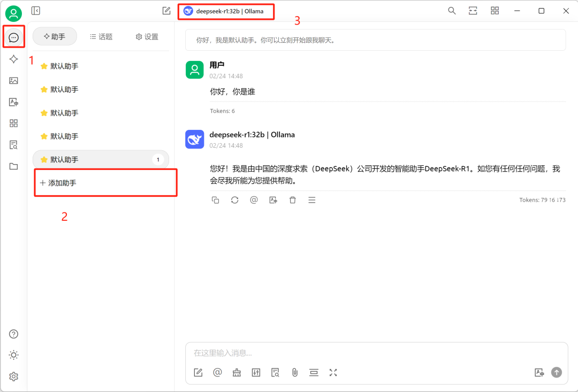Click clear context icon in input toolbar
578x392 pixels.
[x=314, y=372]
